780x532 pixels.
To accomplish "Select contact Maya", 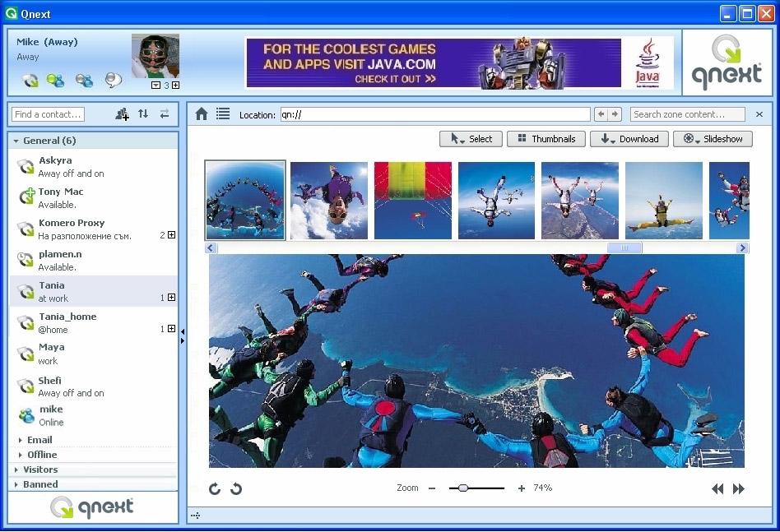I will [x=94, y=354].
